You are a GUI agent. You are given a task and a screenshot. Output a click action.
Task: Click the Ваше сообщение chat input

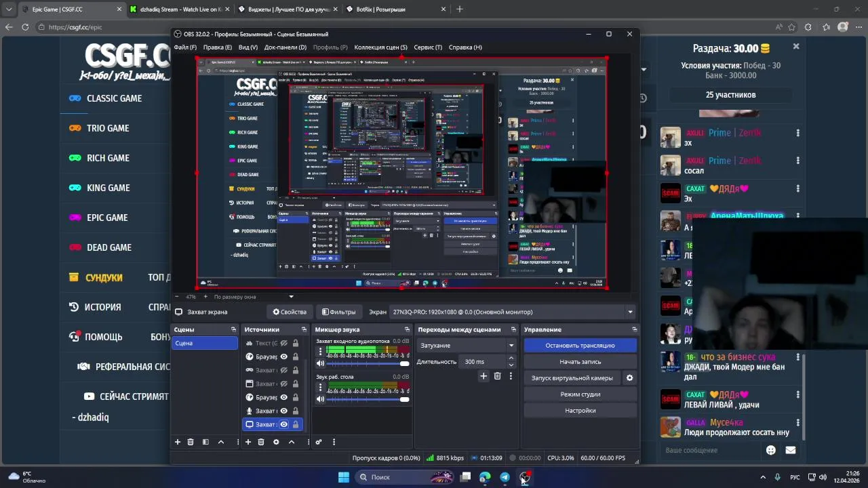point(712,450)
